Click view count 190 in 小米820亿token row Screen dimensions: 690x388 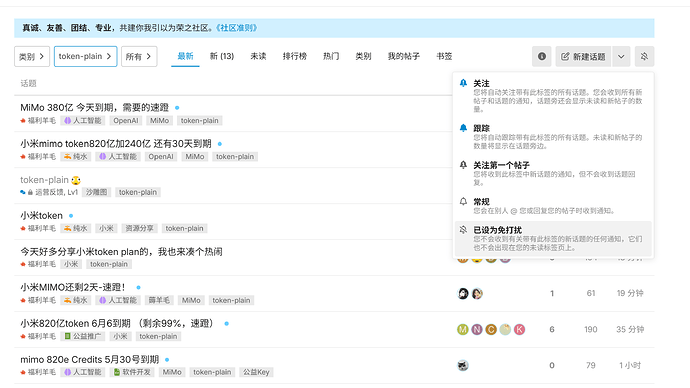click(x=591, y=329)
